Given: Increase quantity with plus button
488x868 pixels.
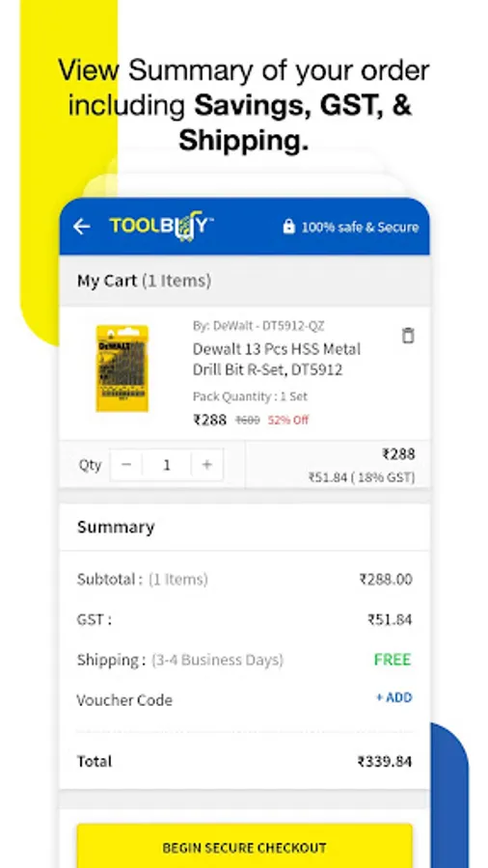Looking at the screenshot, I should [207, 465].
